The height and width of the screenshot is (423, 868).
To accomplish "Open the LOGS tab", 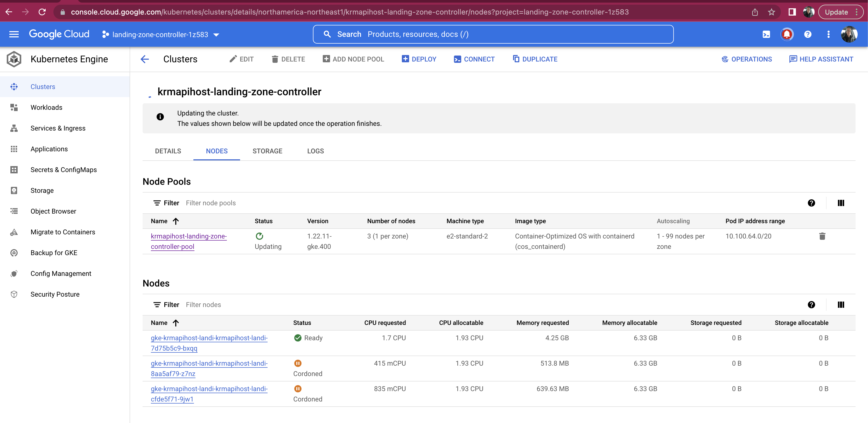I will click(x=316, y=151).
